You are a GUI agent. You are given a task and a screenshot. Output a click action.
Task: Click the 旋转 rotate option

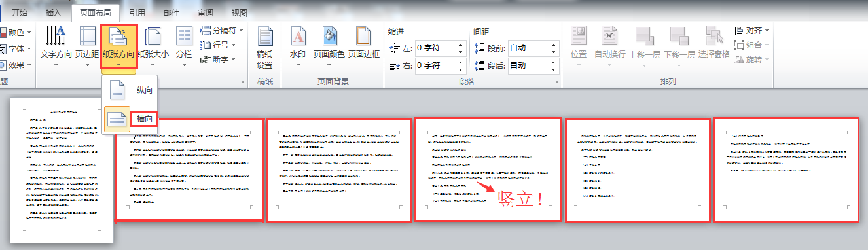pyautogui.click(x=751, y=60)
